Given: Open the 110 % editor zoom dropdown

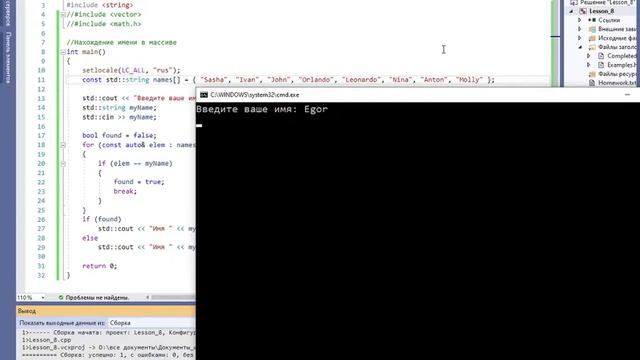Looking at the screenshot, I should [x=42, y=298].
